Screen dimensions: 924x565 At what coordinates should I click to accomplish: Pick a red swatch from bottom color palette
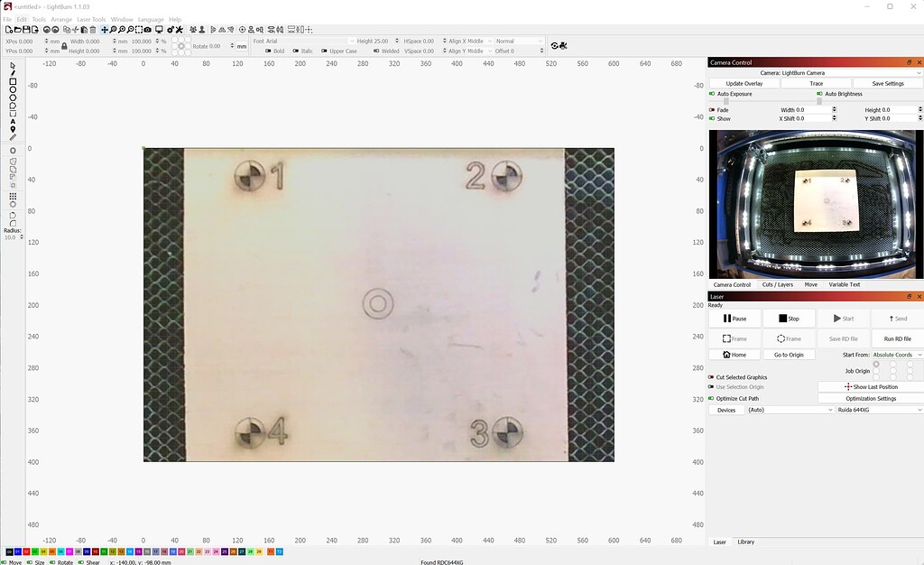26,552
